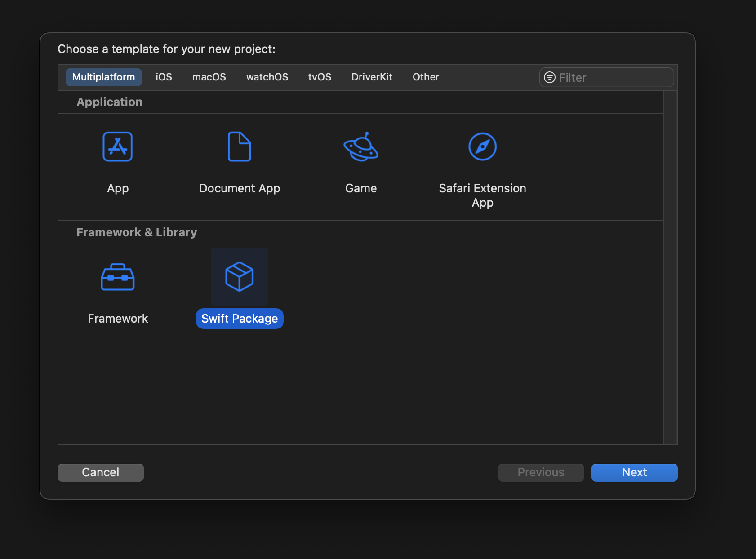The image size is (756, 559).
Task: Click the highlighted Swift Package label
Action: [x=240, y=319]
